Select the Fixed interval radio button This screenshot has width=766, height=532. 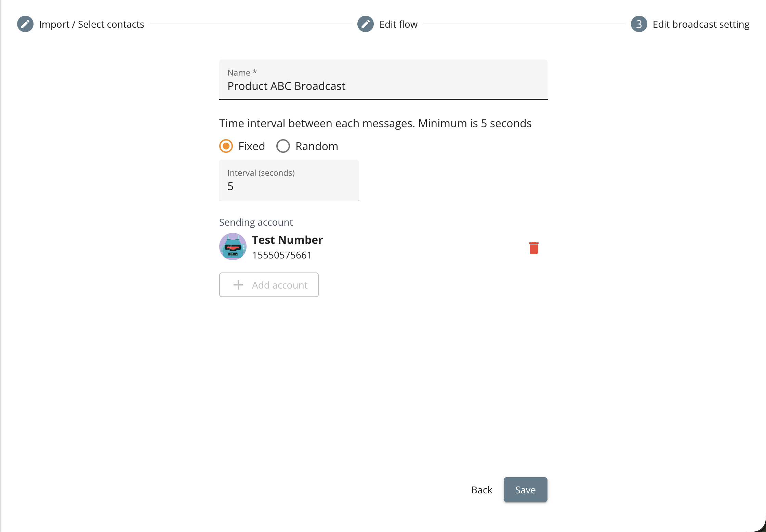click(x=226, y=146)
